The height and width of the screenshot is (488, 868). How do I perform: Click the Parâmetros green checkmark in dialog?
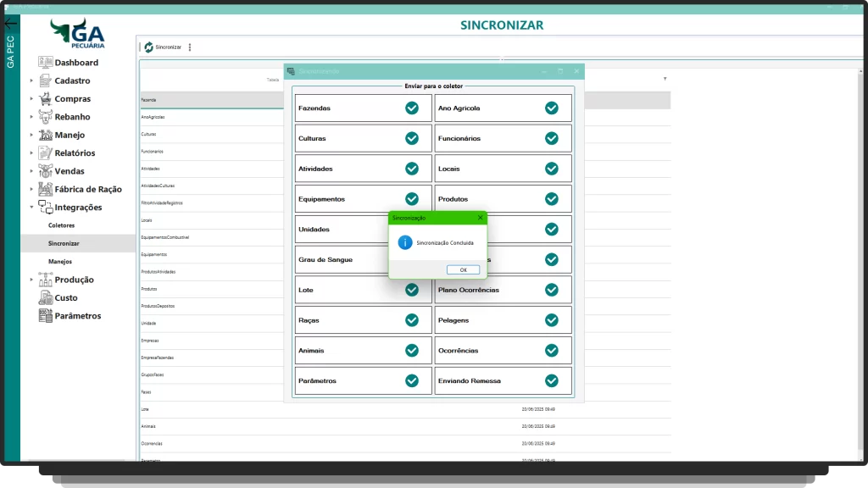click(412, 381)
